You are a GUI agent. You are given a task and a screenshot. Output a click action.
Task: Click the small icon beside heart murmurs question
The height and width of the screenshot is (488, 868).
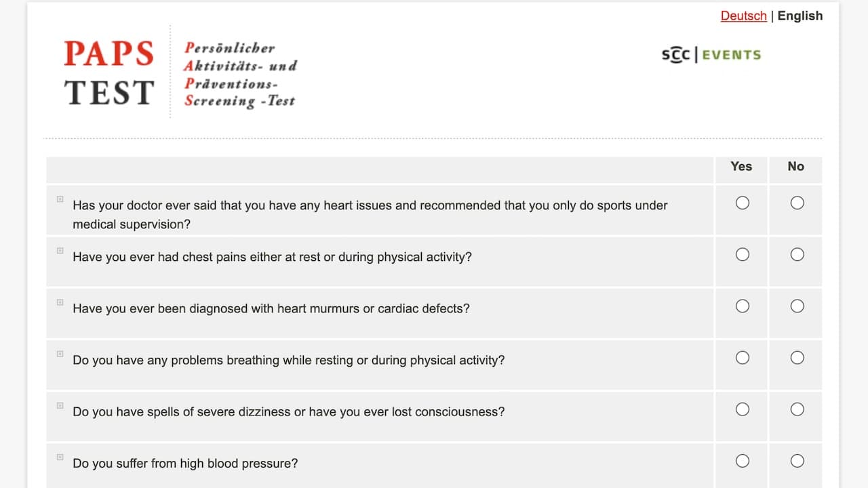pyautogui.click(x=60, y=302)
